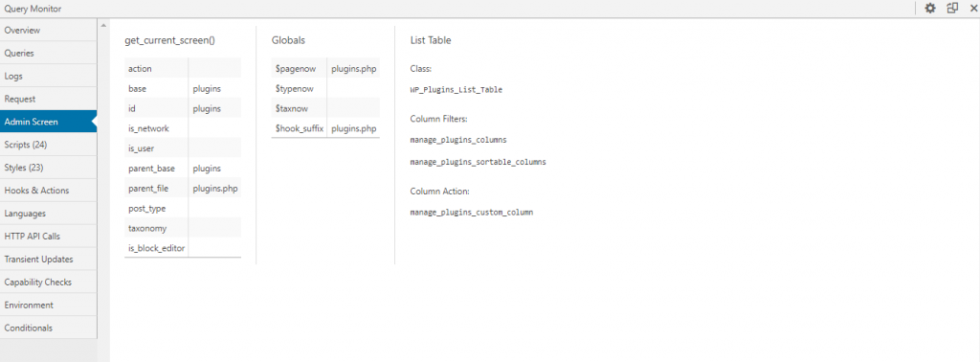Open Query Monitor settings gear
Screen dimensions: 980x362
tap(930, 9)
